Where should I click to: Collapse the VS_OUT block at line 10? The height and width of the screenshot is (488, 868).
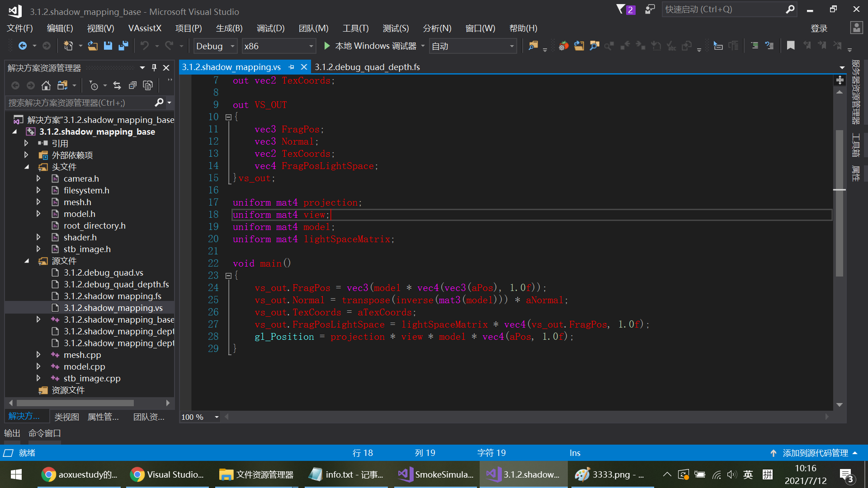[228, 117]
